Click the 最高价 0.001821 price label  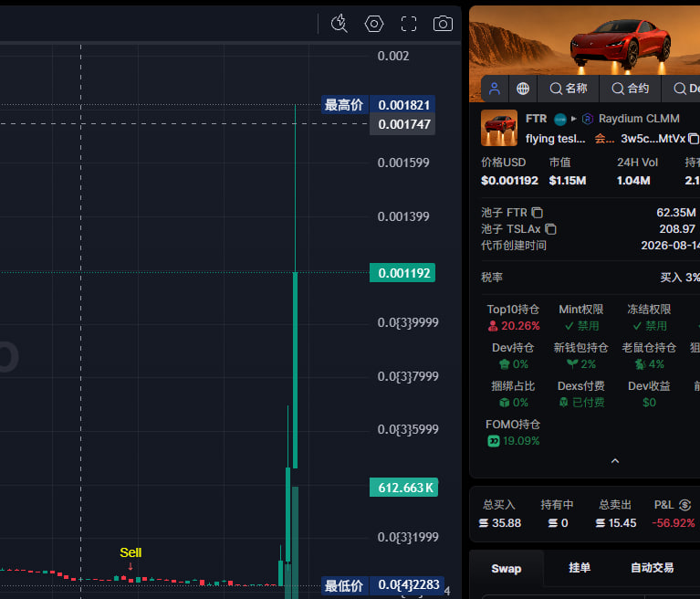[378, 105]
